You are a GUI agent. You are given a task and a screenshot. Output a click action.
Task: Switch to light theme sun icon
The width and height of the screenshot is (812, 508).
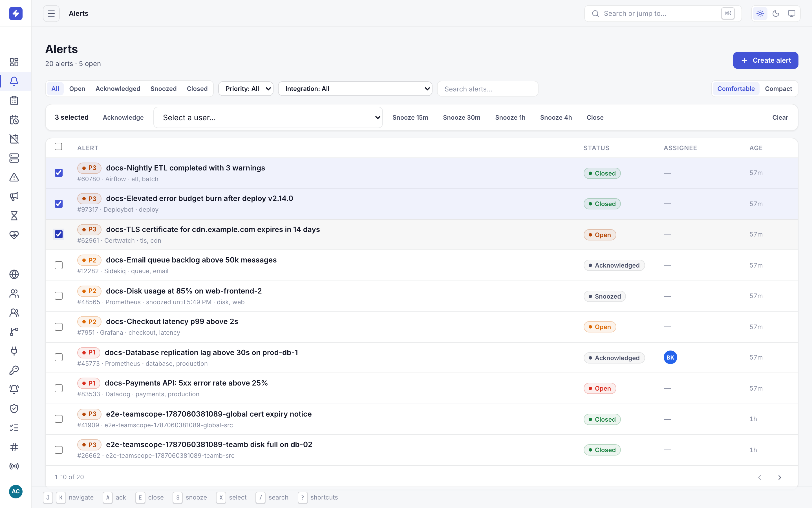760,14
